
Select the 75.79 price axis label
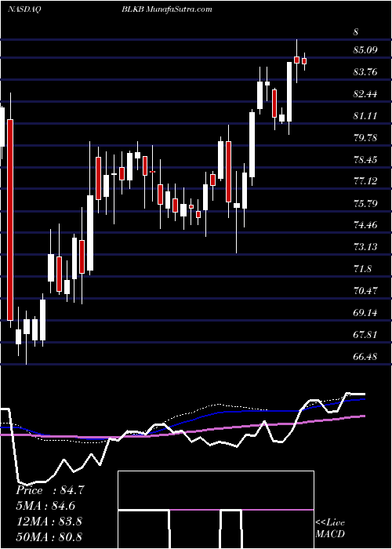(365, 203)
